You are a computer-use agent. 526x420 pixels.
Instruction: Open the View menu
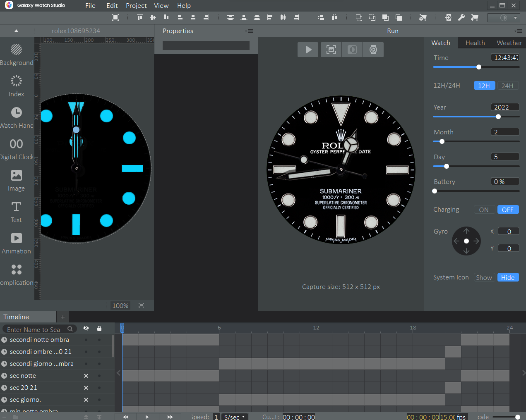coord(161,6)
